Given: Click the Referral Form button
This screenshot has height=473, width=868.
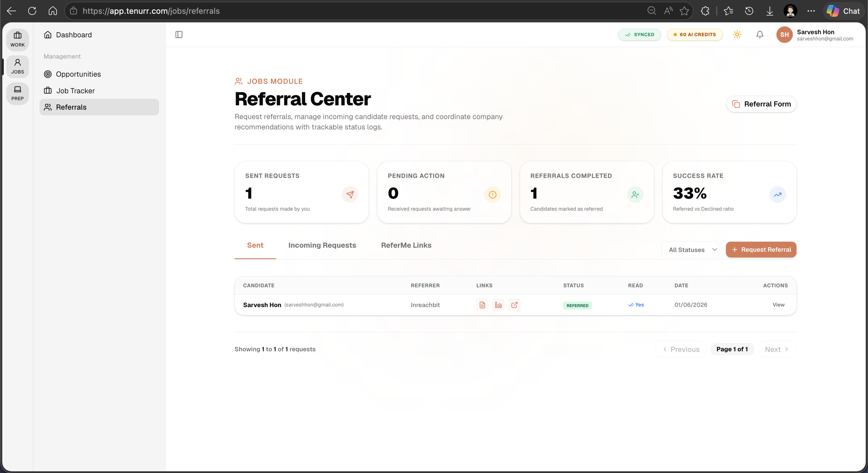Looking at the screenshot, I should (761, 104).
